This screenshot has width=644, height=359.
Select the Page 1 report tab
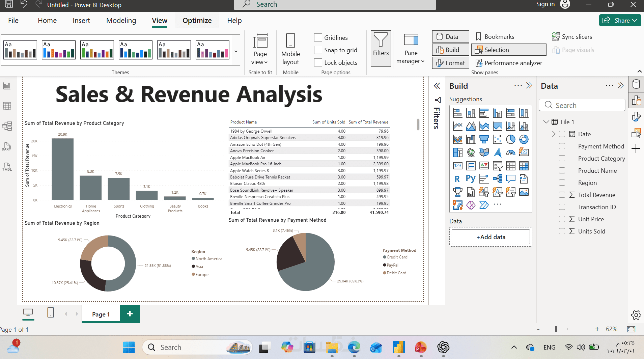point(101,314)
